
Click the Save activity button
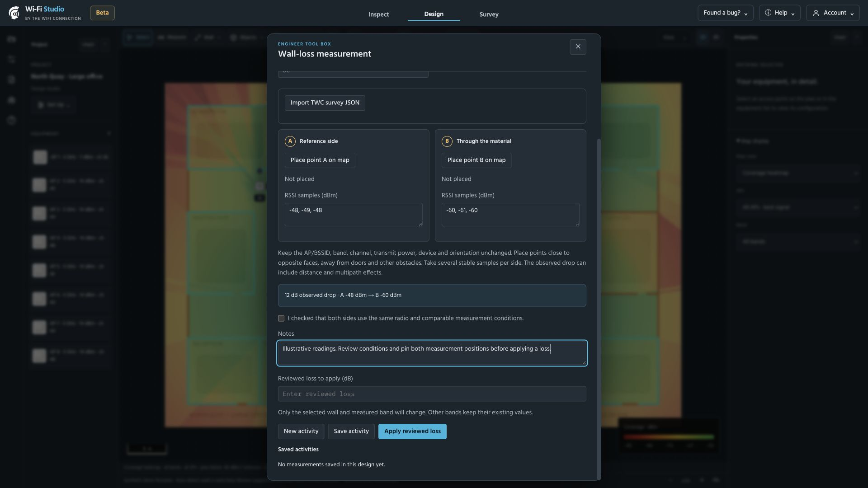point(351,432)
